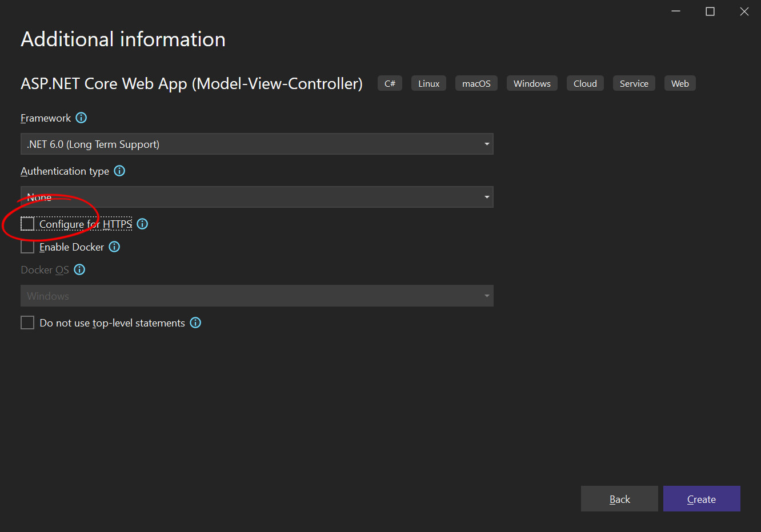761x532 pixels.
Task: Maximize the dialog window
Action: click(x=710, y=11)
